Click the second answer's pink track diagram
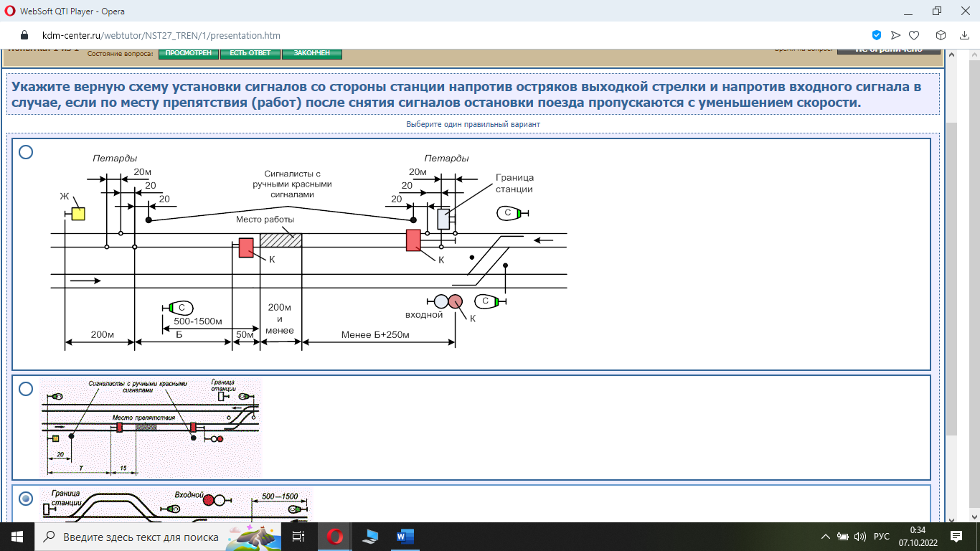The width and height of the screenshot is (980, 551). click(151, 428)
